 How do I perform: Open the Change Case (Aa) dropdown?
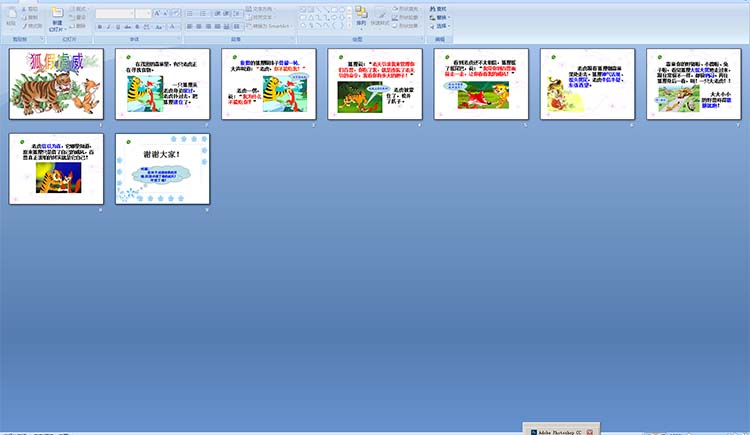[x=159, y=27]
